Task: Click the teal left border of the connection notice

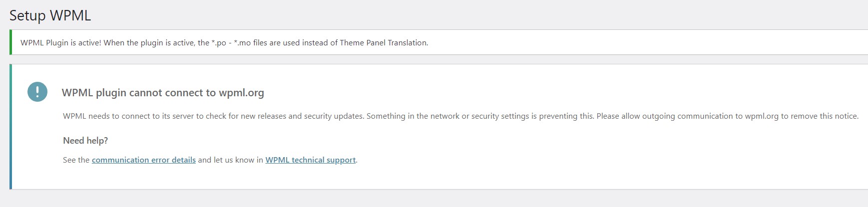Action: tap(10, 127)
